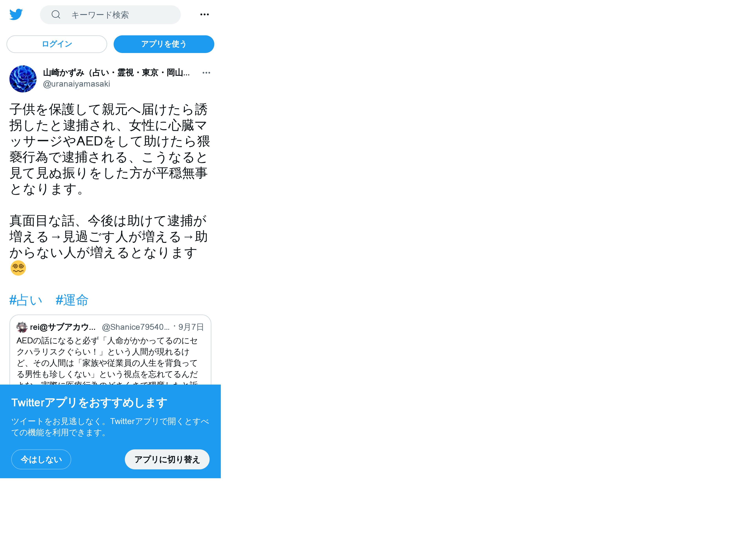This screenshot has width=756, height=533.
Task: Click the dizzy face emoji
Action: pos(18,268)
